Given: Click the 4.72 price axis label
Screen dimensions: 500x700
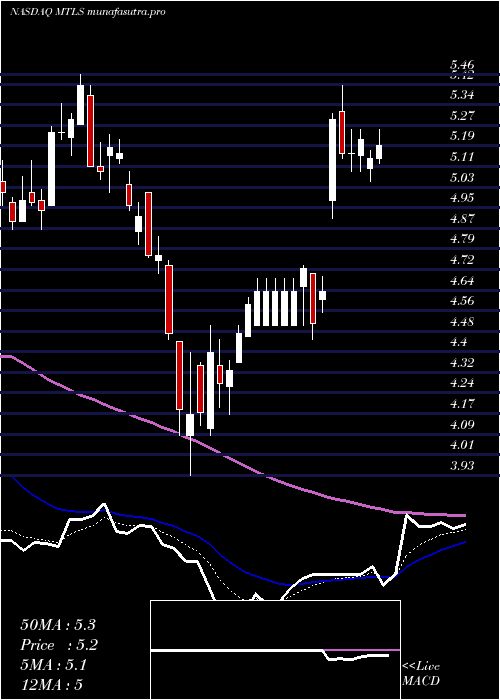Looking at the screenshot, I should 462,259.
